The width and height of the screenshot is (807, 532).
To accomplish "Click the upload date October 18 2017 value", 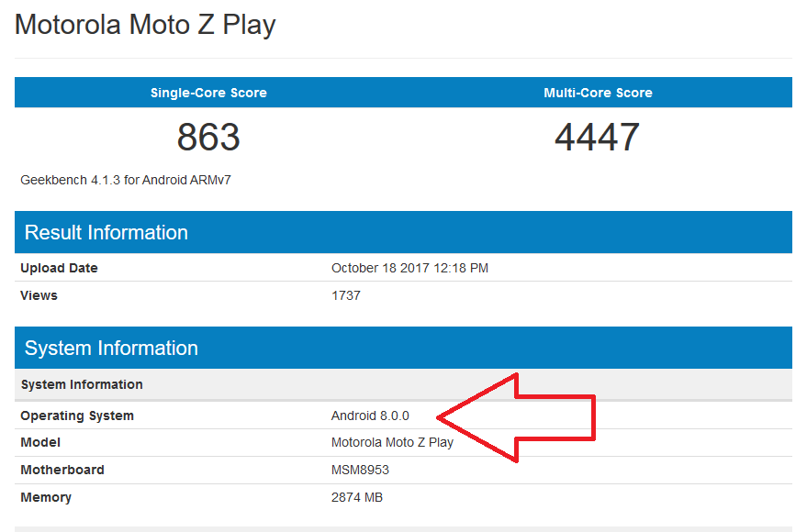I will pos(409,268).
